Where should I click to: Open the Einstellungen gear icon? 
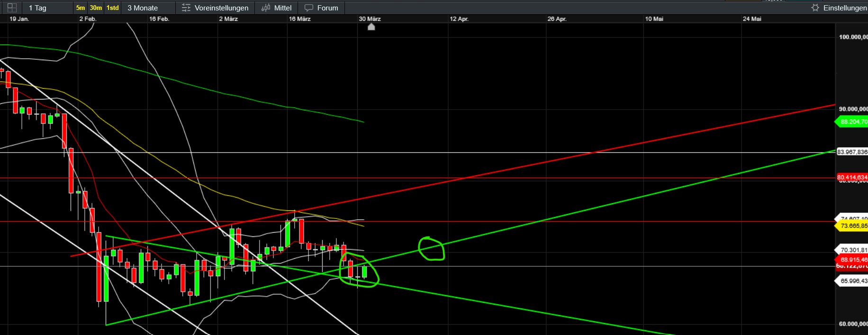pos(815,8)
